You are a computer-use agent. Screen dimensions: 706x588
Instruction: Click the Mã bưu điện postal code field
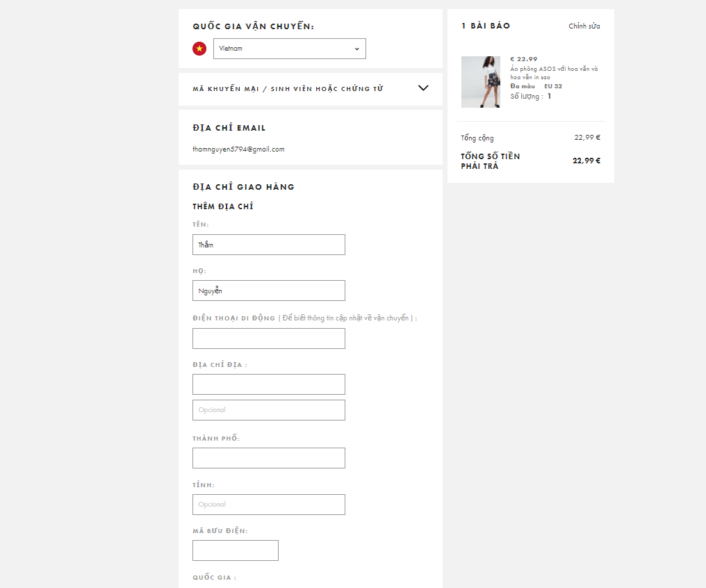pyautogui.click(x=235, y=550)
